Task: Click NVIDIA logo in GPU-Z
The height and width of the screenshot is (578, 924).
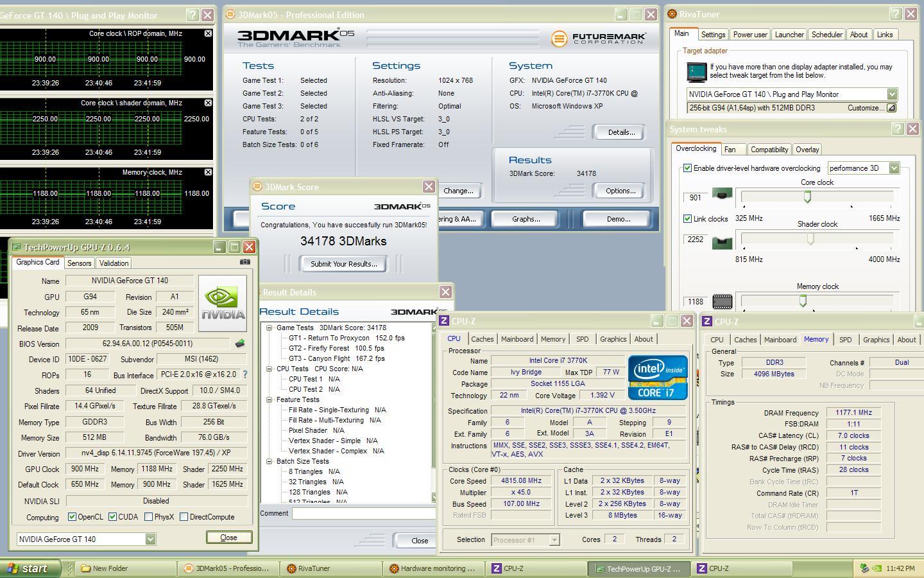Action: [x=223, y=303]
